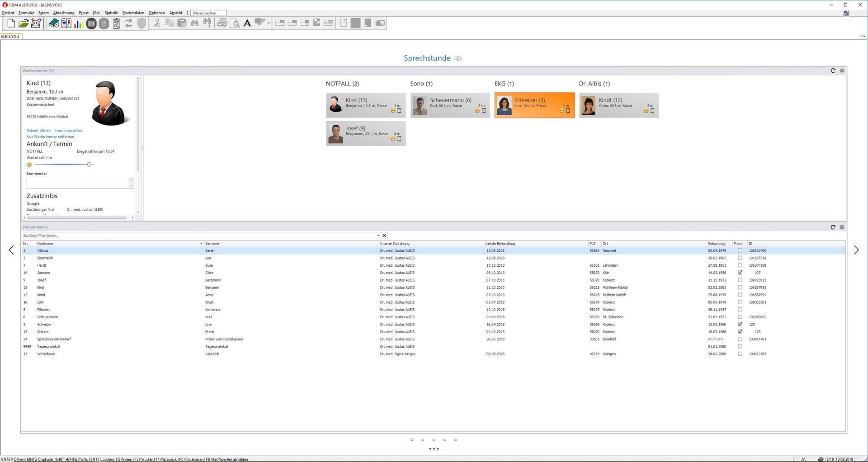
Task: Click the 'Patient öffnen' link
Action: [38, 131]
